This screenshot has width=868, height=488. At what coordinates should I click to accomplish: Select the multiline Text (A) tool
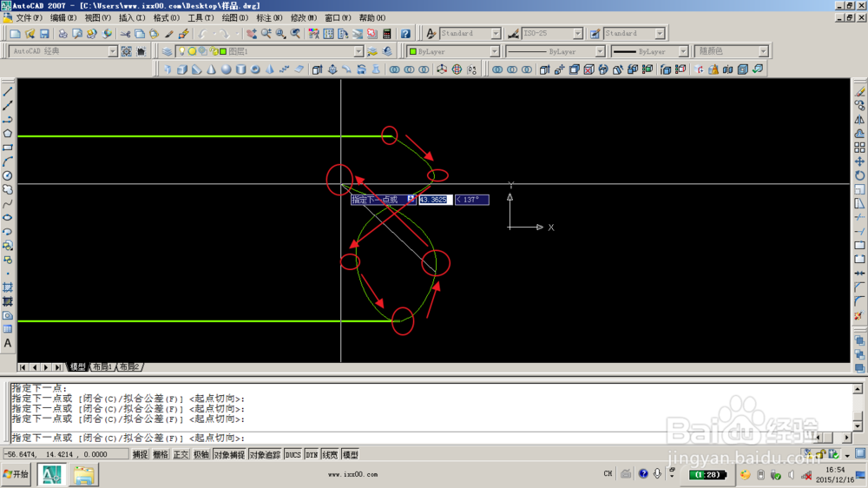click(8, 344)
